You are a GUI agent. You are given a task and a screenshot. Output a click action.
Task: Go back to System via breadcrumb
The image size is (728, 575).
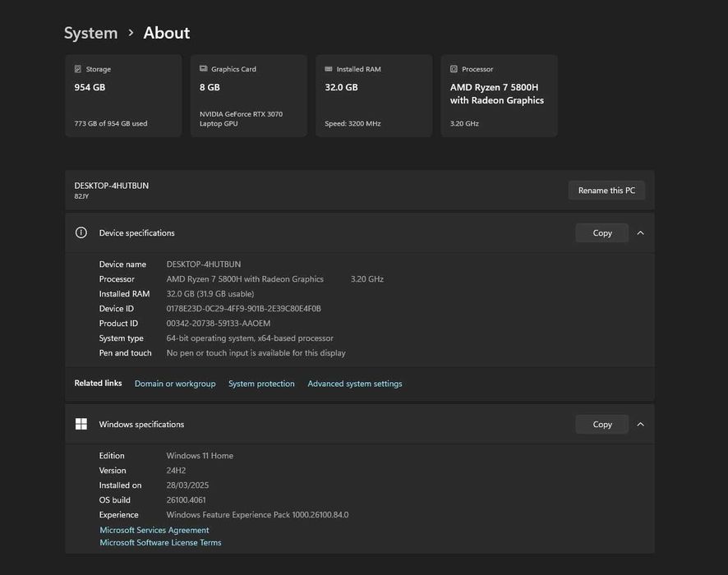click(90, 33)
